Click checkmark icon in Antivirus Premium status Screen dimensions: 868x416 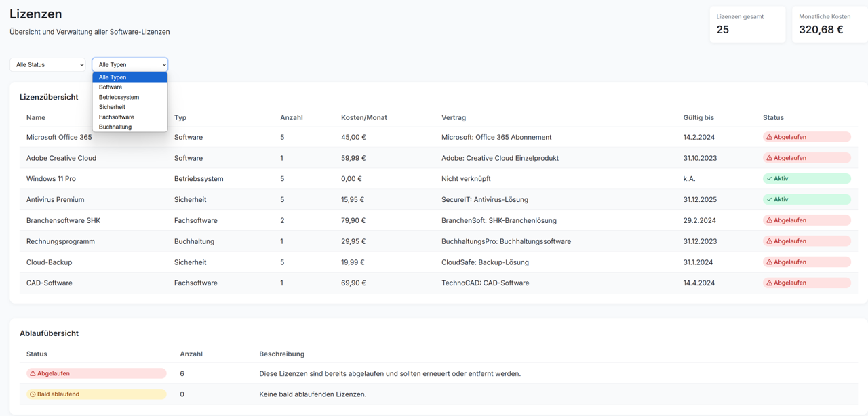(x=769, y=200)
